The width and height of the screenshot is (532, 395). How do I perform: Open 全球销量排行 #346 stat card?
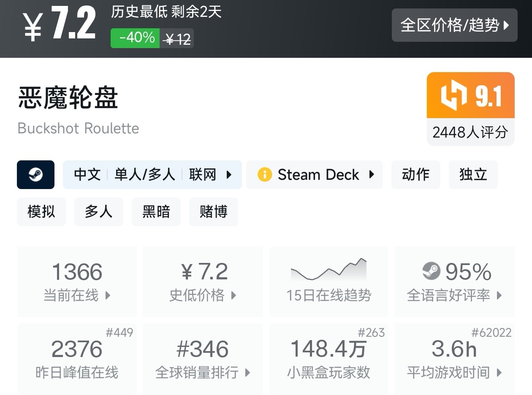[203, 359]
